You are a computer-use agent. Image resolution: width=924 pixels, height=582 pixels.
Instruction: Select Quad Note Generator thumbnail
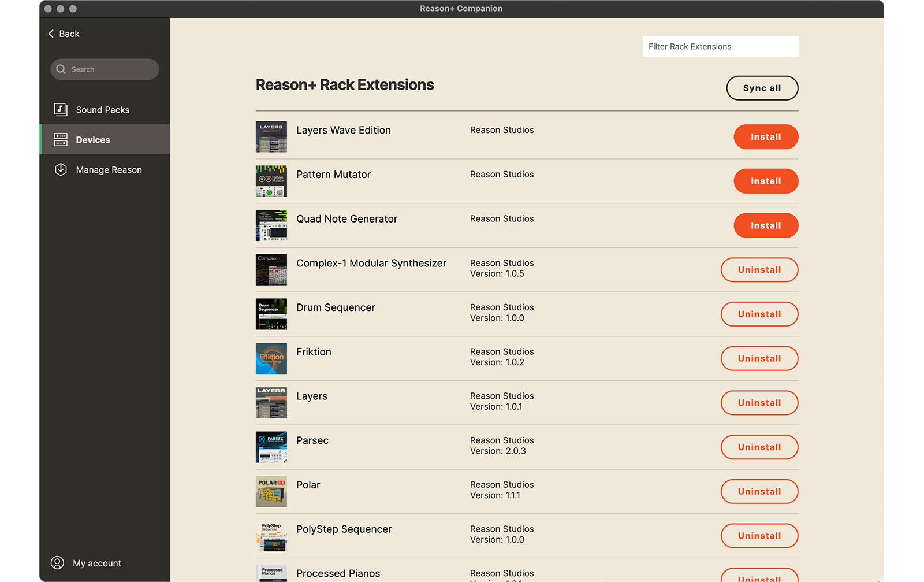coord(271,225)
